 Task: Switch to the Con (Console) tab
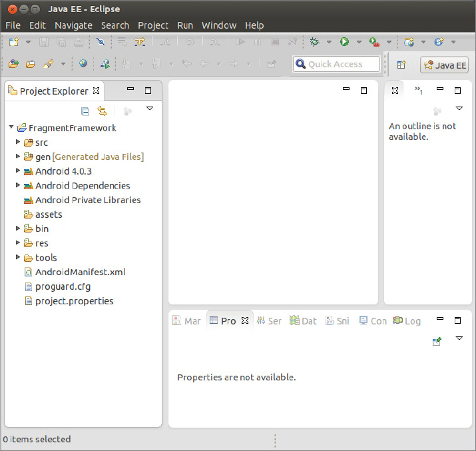pyautogui.click(x=372, y=320)
